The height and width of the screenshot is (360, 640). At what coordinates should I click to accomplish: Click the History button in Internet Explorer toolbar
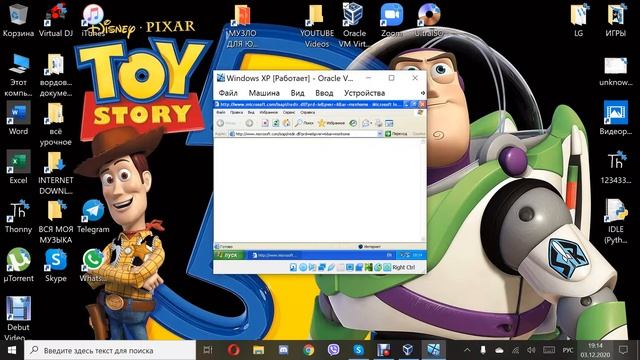point(353,123)
